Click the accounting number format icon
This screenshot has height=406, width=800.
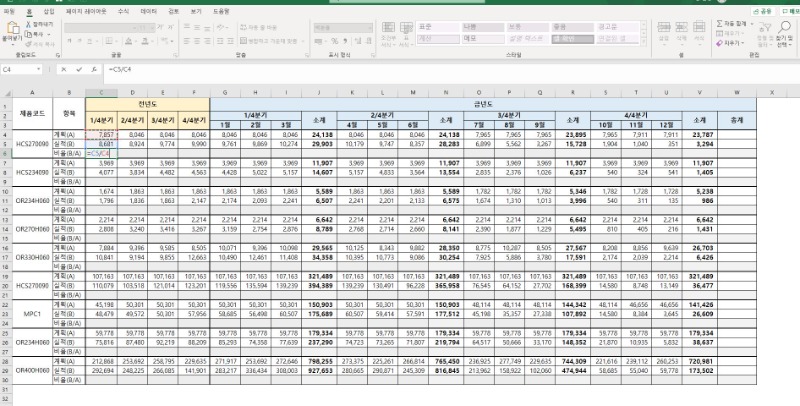pyautogui.click(x=318, y=41)
